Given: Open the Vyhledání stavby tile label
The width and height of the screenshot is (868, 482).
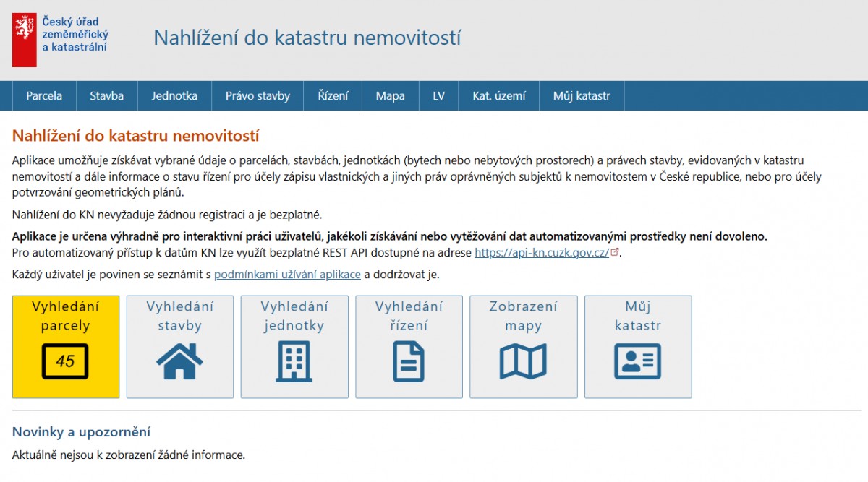Looking at the screenshot, I should click(179, 316).
